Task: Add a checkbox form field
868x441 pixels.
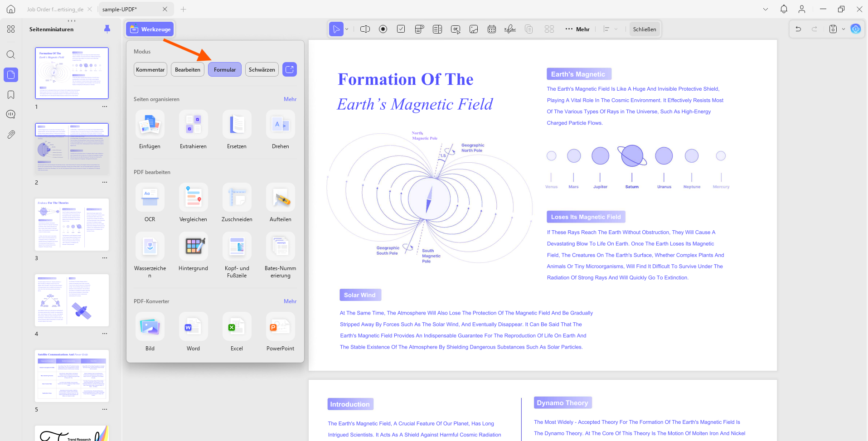Action: pos(401,29)
